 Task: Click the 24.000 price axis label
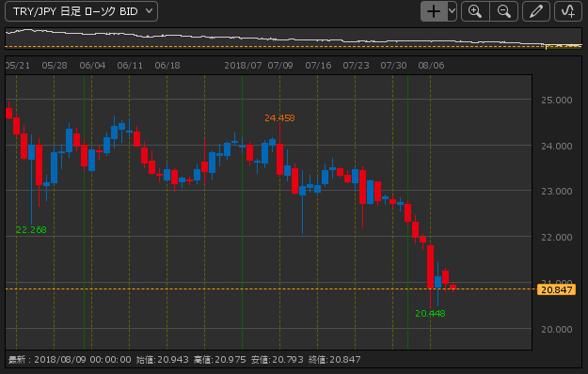[557, 146]
